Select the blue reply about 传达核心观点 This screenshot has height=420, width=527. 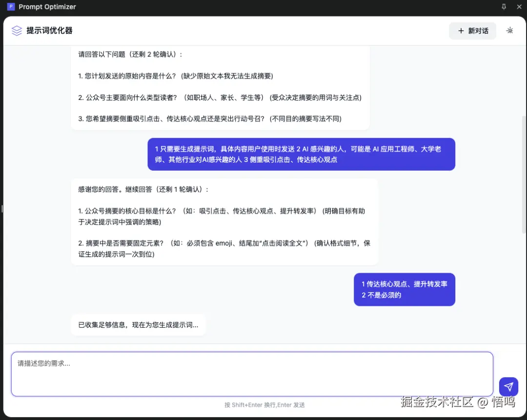[404, 289]
